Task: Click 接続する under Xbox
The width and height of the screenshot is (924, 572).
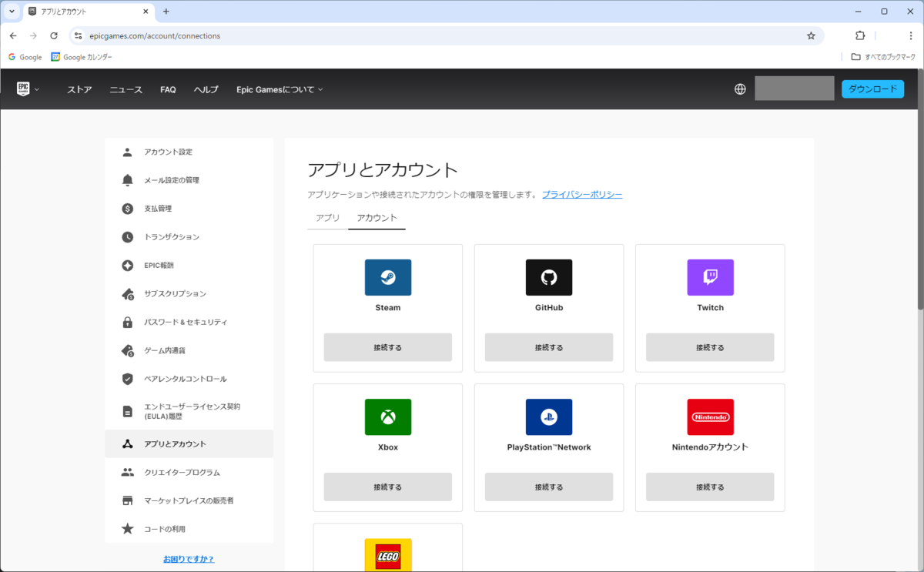Action: (x=388, y=487)
